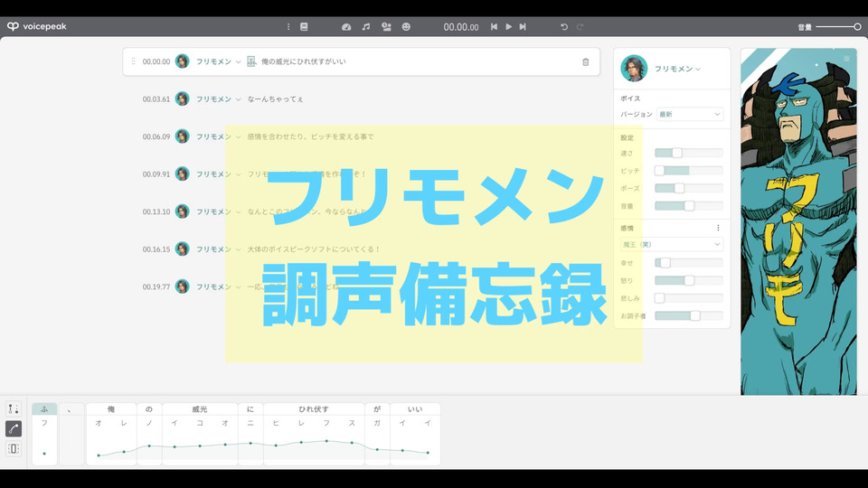
Task: Click narrator avatar on 00.19.77 line
Action: coord(182,286)
